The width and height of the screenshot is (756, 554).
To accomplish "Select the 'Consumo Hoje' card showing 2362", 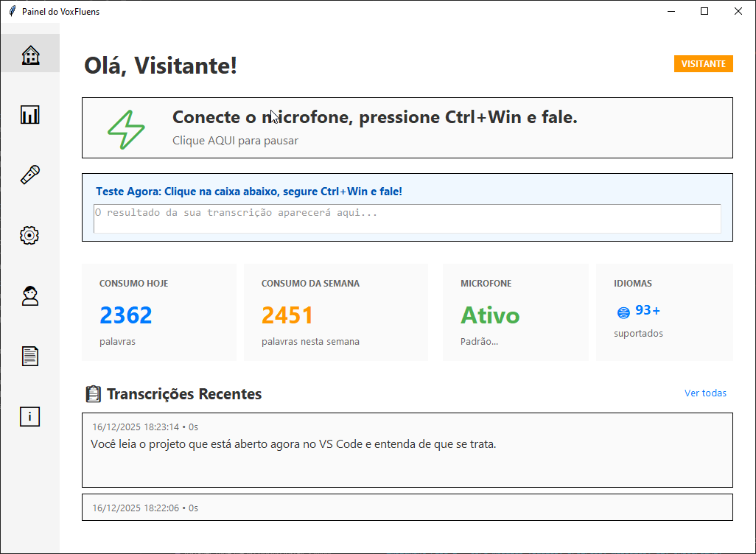I will (x=158, y=312).
